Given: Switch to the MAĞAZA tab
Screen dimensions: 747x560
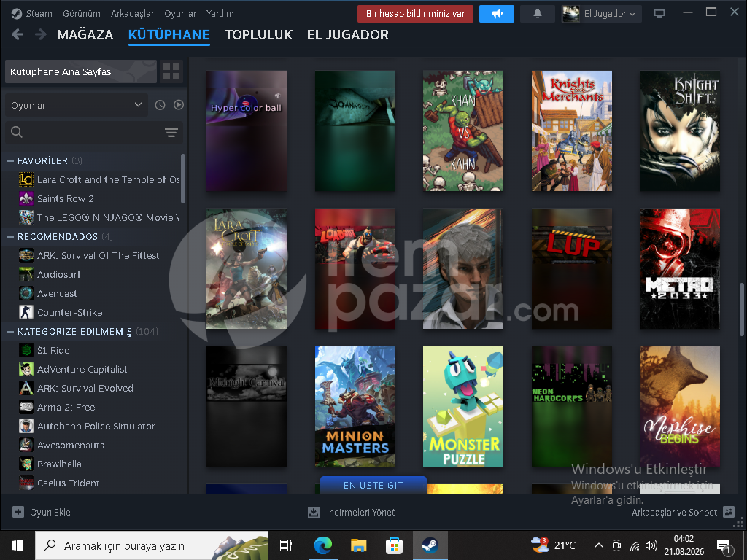Looking at the screenshot, I should click(85, 34).
